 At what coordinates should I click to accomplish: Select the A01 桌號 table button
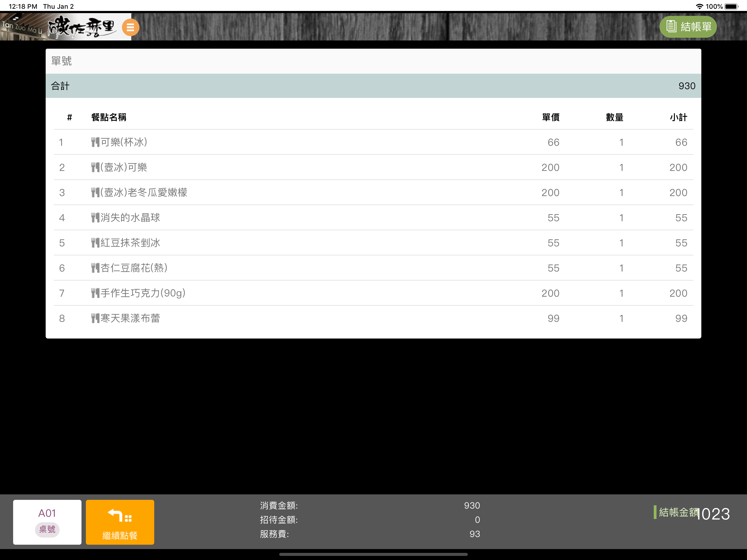tap(47, 522)
